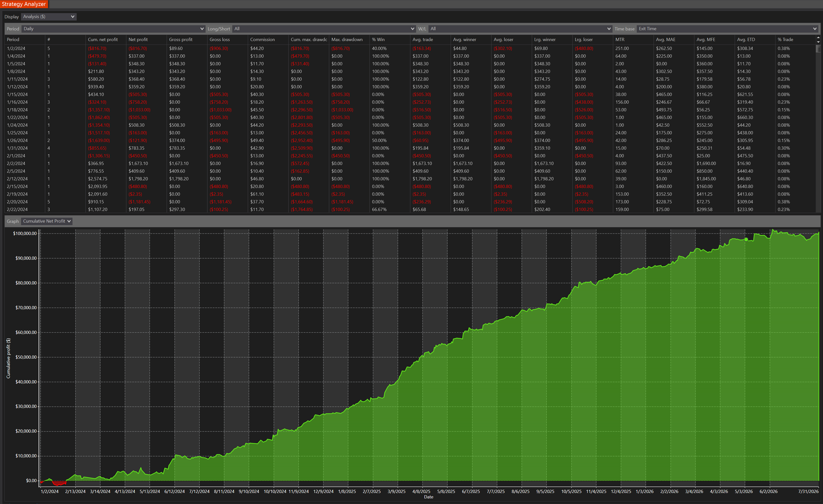Select the 2/12/2024 period row
823x504 pixels.
coord(410,179)
